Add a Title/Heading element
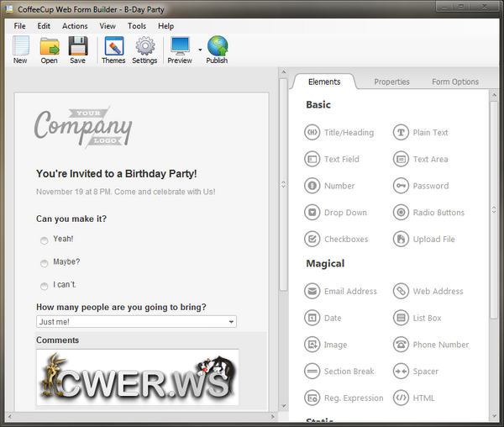The image size is (504, 427). pos(339,132)
